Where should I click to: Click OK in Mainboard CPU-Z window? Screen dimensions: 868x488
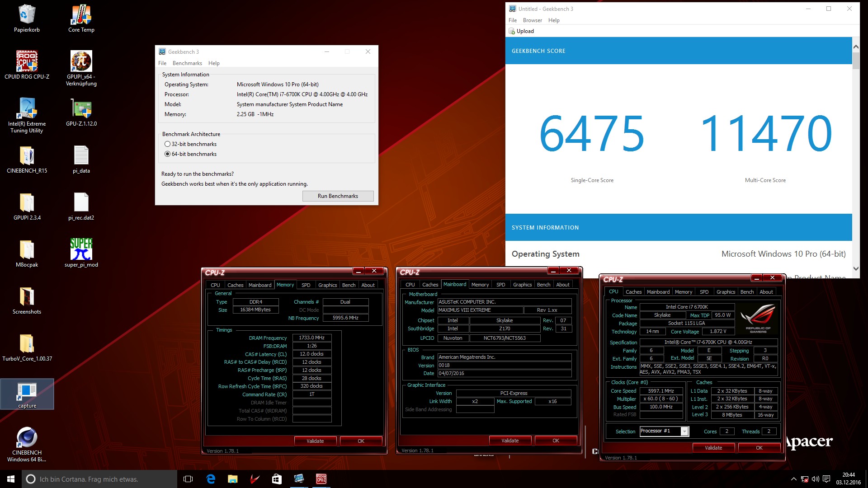pos(556,441)
